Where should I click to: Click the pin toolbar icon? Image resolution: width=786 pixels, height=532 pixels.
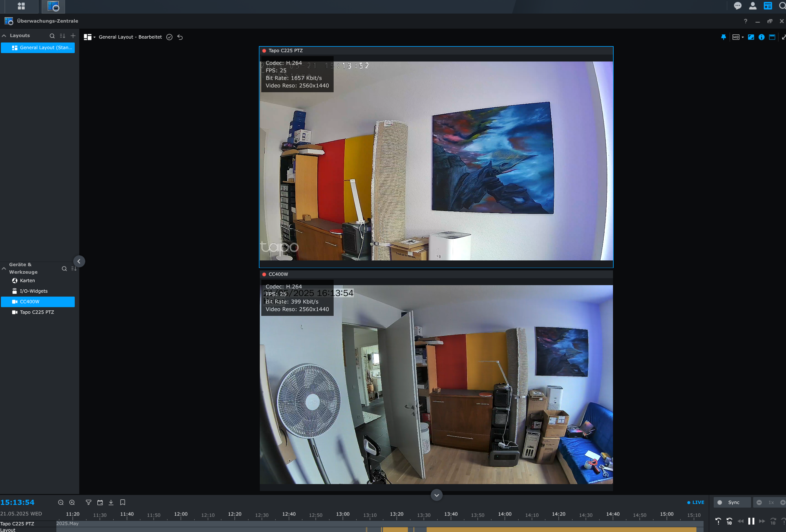tap(723, 37)
